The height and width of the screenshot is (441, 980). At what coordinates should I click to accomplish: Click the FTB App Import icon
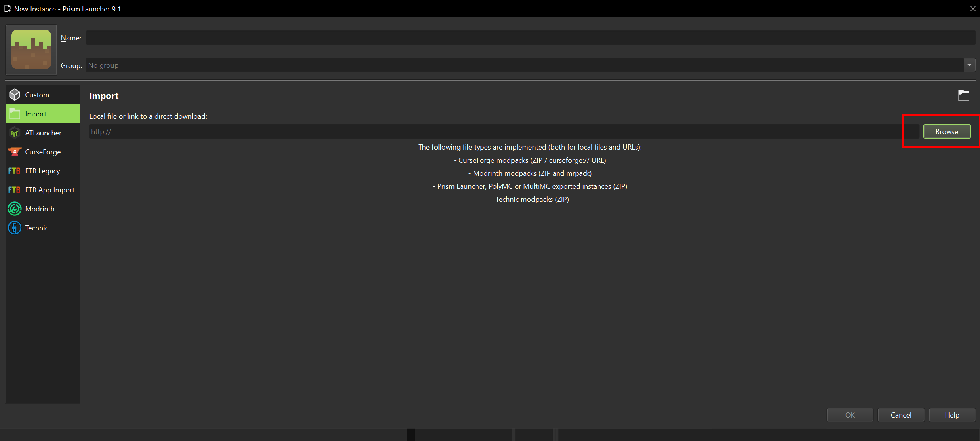(14, 190)
